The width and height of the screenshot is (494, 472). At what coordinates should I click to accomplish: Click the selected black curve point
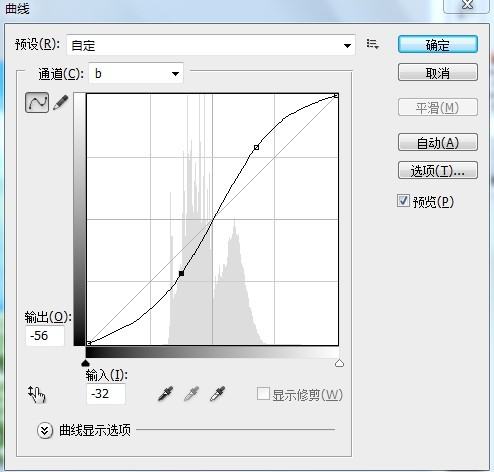(x=181, y=273)
